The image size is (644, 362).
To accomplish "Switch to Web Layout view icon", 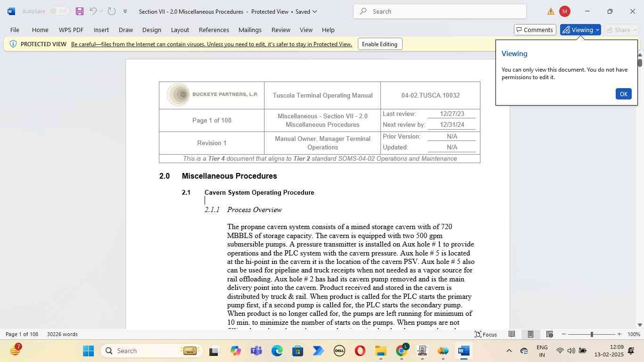I will point(549,334).
